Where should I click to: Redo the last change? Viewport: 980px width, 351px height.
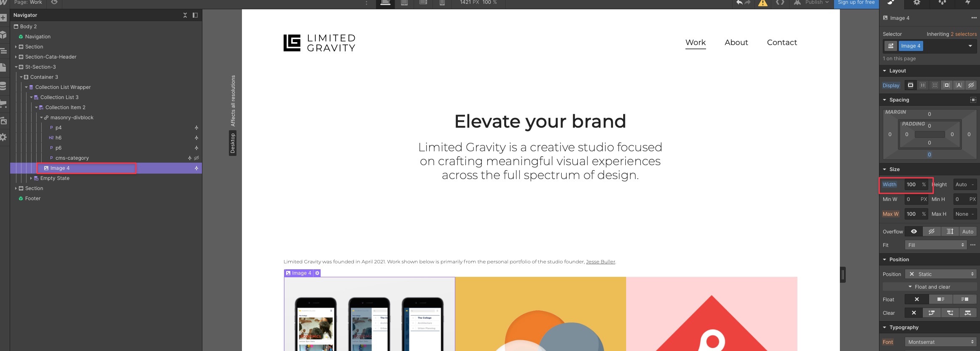tap(748, 3)
